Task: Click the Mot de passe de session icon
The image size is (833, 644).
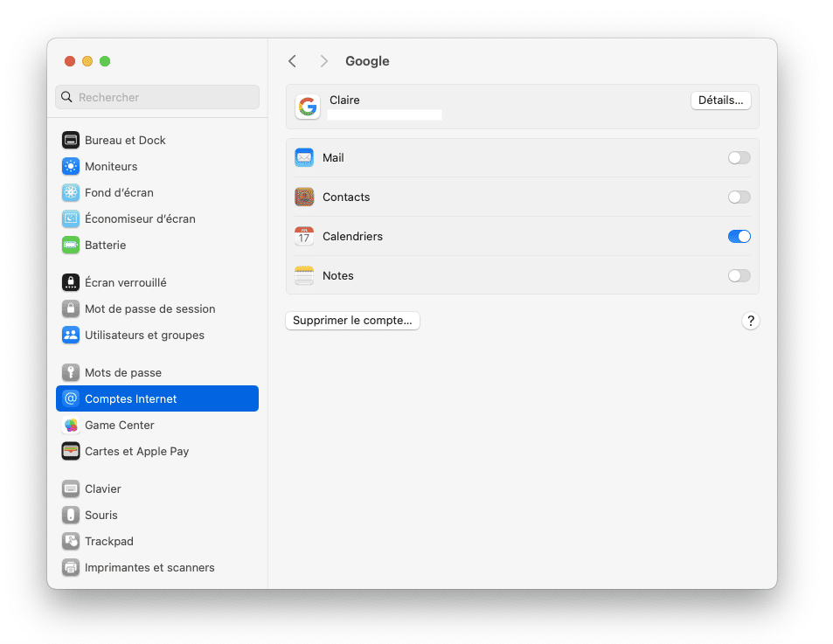Action: tap(71, 309)
